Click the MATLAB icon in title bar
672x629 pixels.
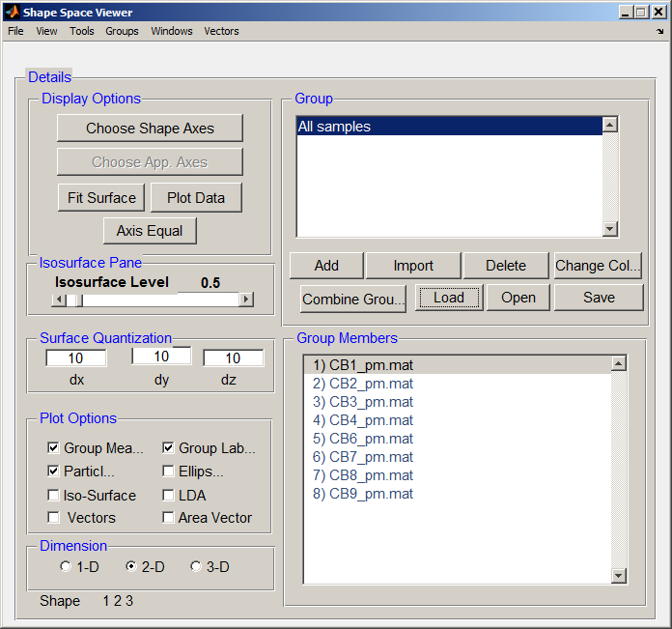coord(13,13)
